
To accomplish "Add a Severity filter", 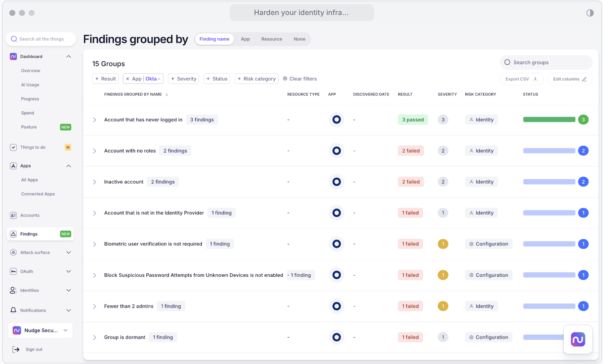I will click(183, 79).
